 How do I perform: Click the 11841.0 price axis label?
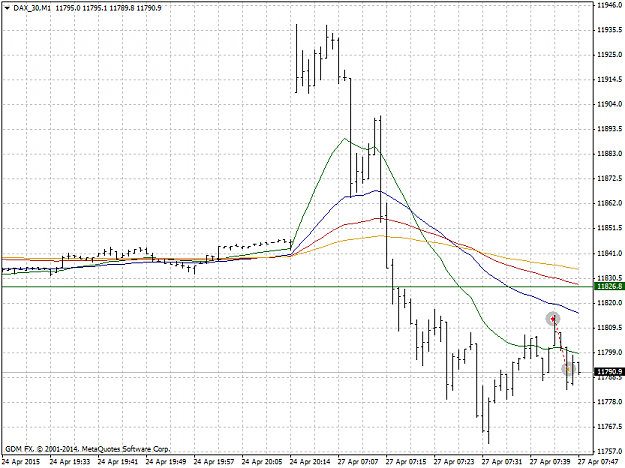click(x=609, y=254)
